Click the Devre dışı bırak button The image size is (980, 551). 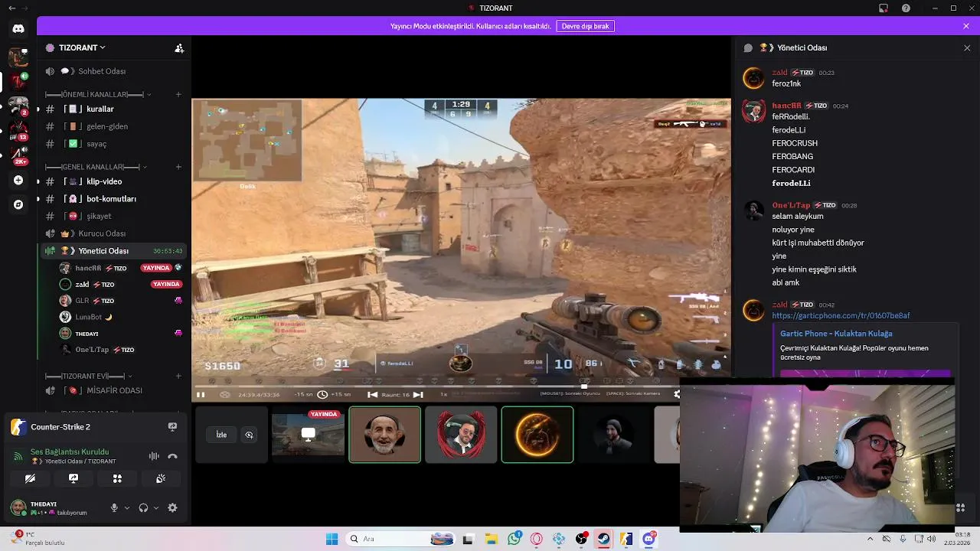point(585,26)
